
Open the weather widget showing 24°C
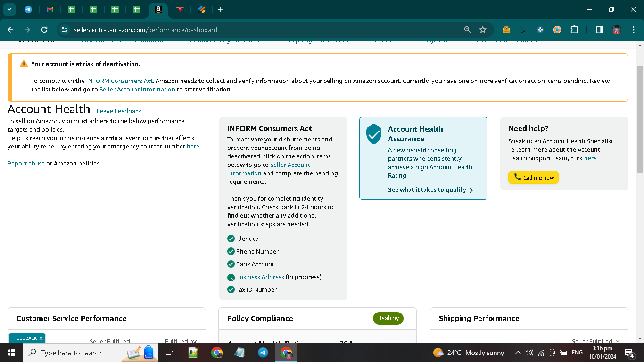(x=469, y=353)
